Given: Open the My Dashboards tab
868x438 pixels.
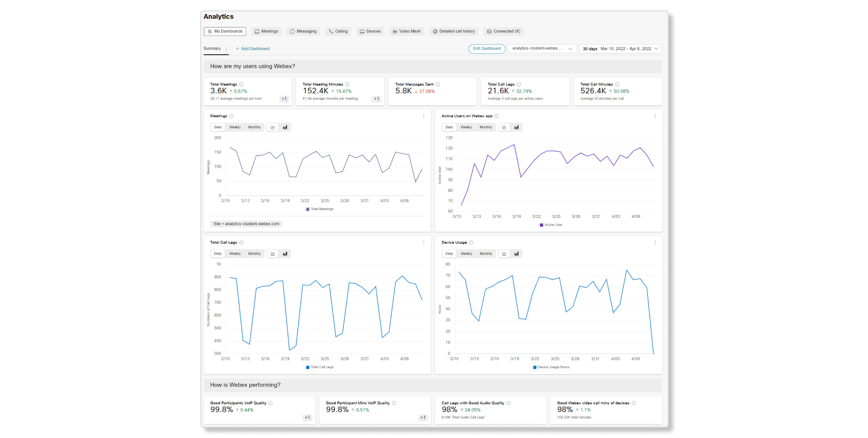Looking at the screenshot, I should click(225, 31).
